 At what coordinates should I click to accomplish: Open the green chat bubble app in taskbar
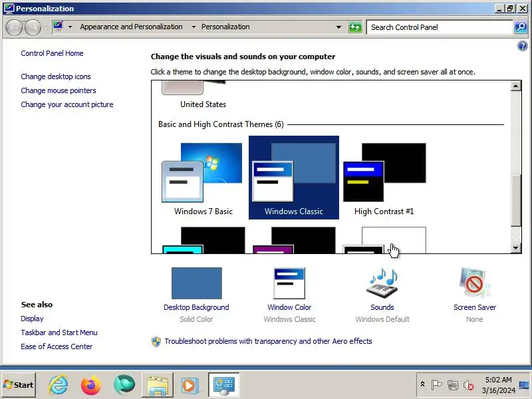tap(124, 385)
